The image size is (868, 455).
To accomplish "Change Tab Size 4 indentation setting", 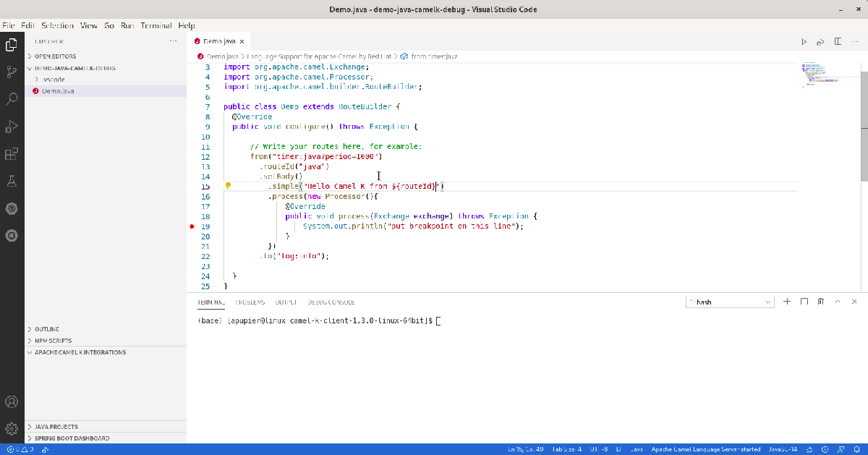I will (567, 449).
